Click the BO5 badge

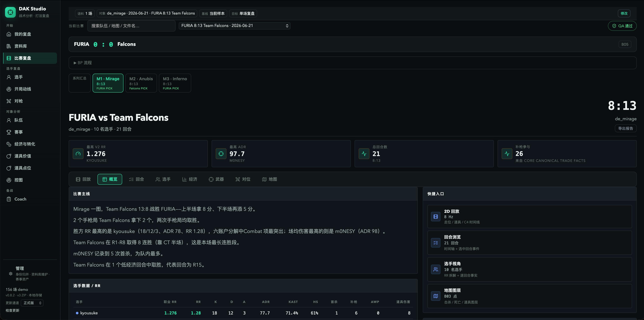(x=625, y=44)
